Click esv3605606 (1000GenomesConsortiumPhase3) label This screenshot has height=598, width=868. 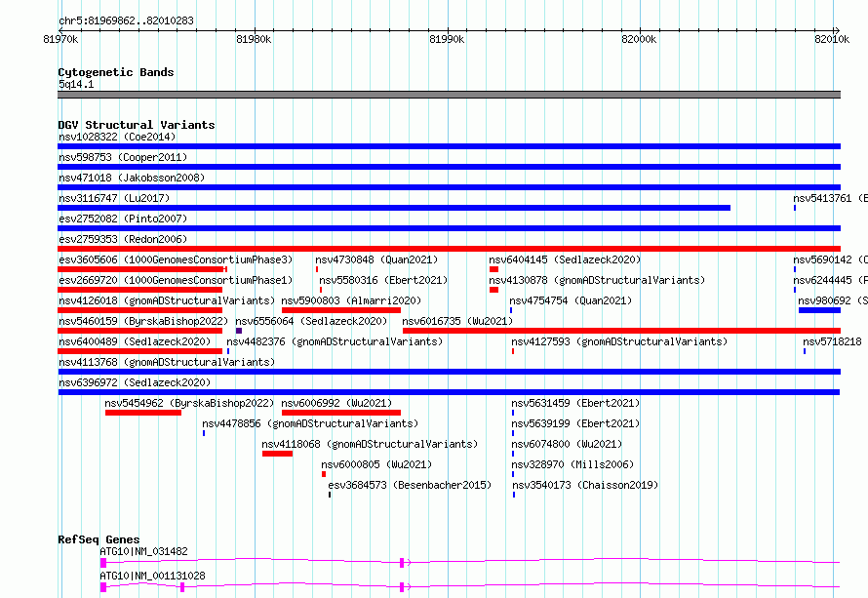click(x=176, y=259)
